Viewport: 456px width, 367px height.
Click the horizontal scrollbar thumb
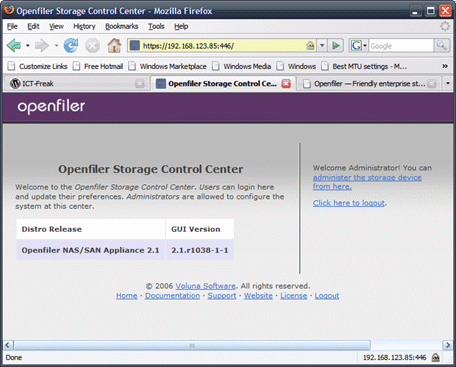pos(192,345)
